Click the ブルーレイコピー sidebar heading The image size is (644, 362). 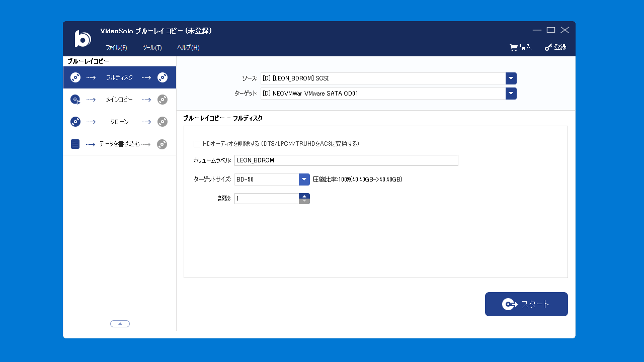[x=88, y=61]
